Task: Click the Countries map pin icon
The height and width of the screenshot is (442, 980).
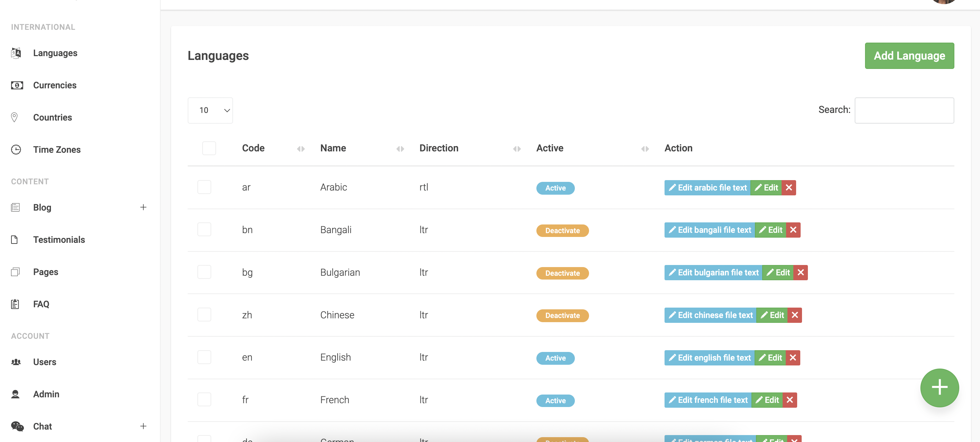Action: tap(15, 117)
